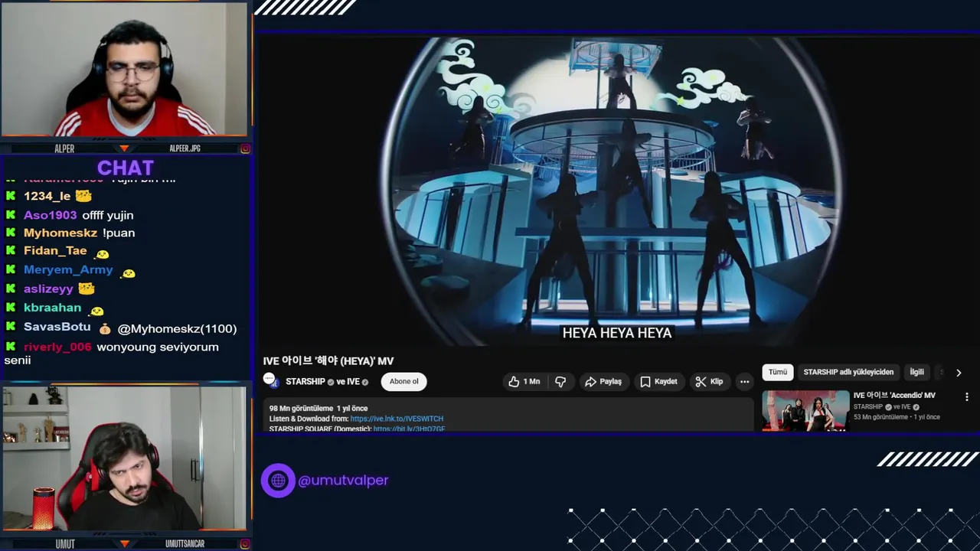Save the video with Kaydet
Viewport: 980px width, 551px height.
pyautogui.click(x=658, y=381)
